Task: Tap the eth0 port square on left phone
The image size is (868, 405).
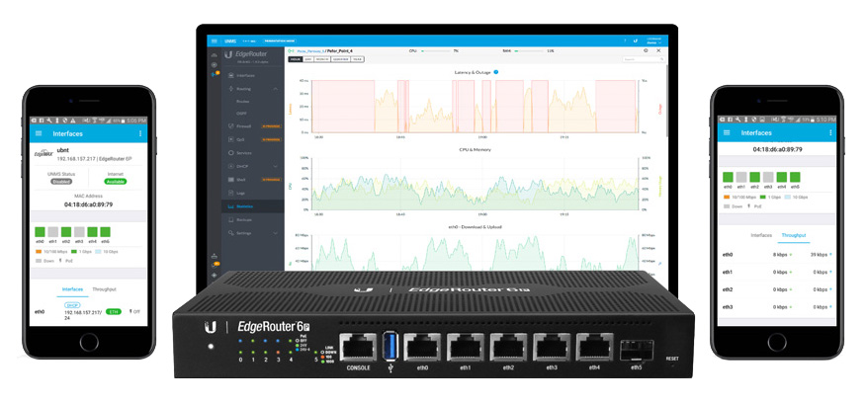Action: 40,232
